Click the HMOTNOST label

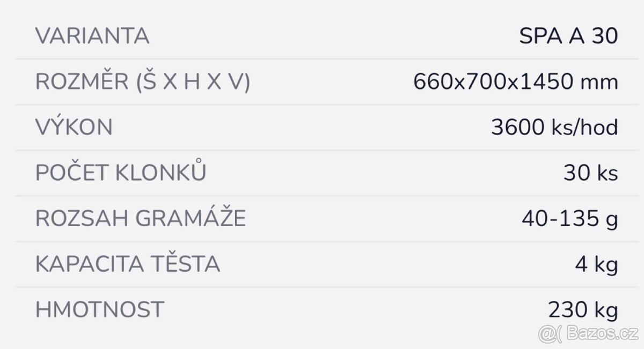(100, 310)
